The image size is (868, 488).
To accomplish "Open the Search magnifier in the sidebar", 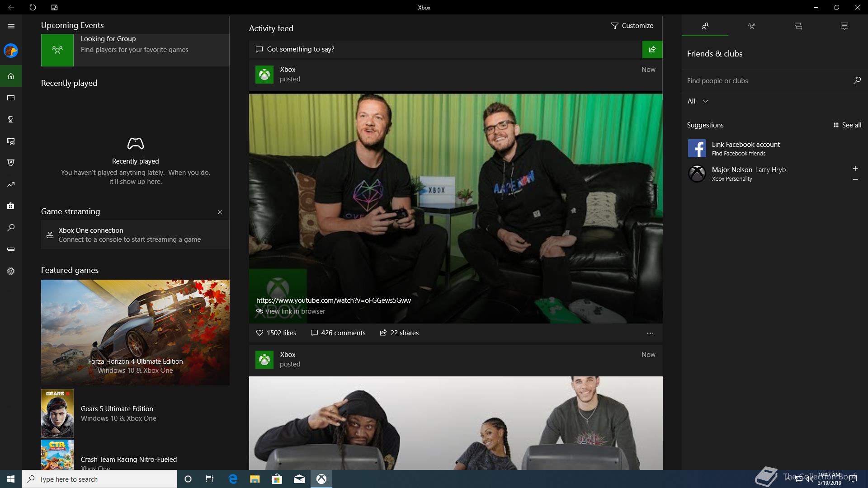I will click(x=11, y=228).
